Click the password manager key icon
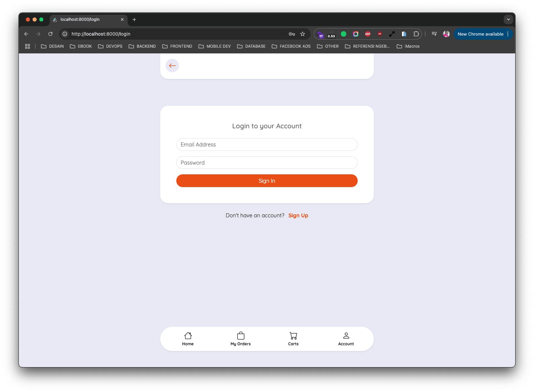Viewport: 534px width, 392px height. 292,34
